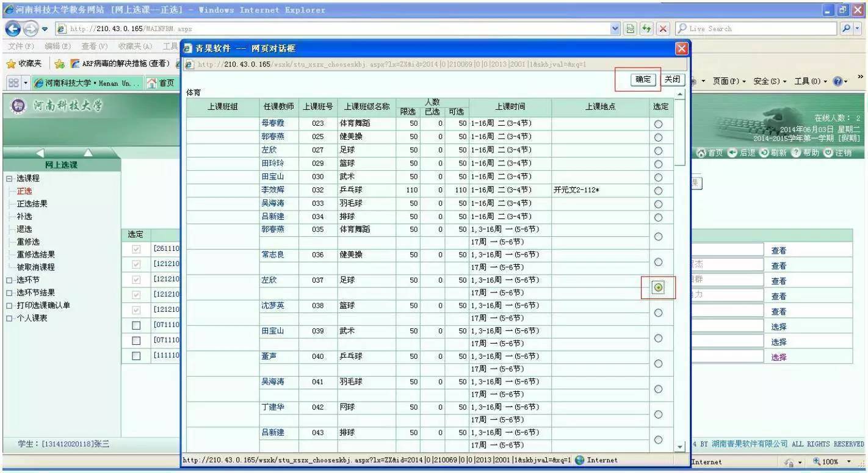Viewport: 868px width, 473px height.
Task: Select the radio button for 左欣's 足球 class 037
Action: tap(658, 287)
